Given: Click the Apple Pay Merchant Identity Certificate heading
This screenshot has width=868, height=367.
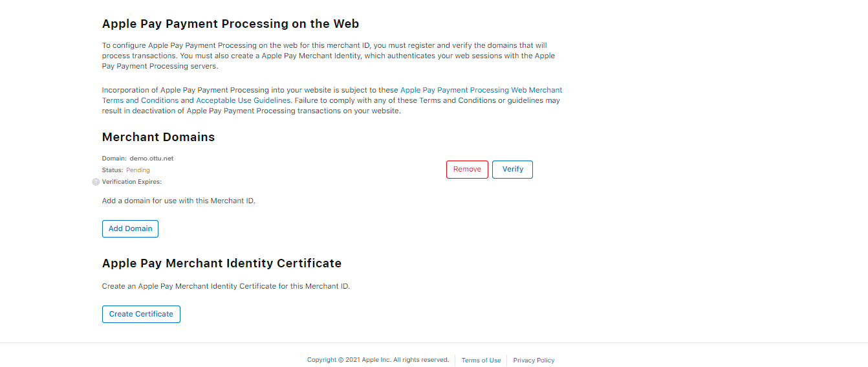Looking at the screenshot, I should point(222,263).
